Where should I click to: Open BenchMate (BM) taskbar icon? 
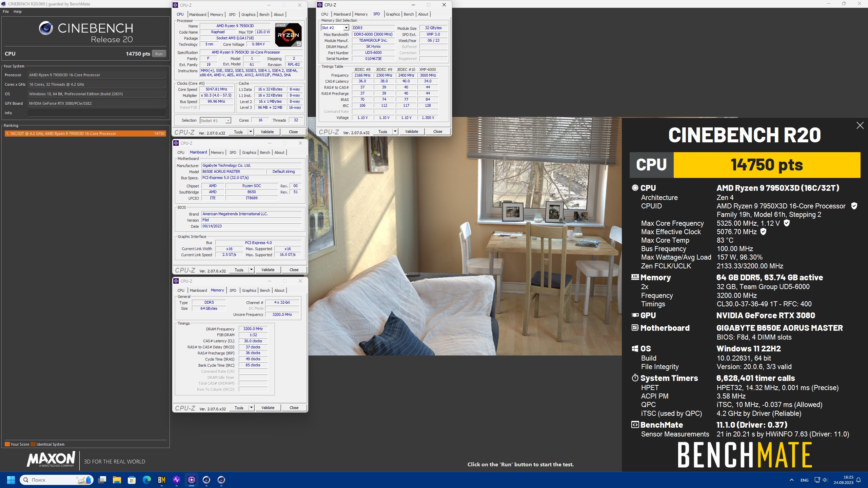click(162, 480)
